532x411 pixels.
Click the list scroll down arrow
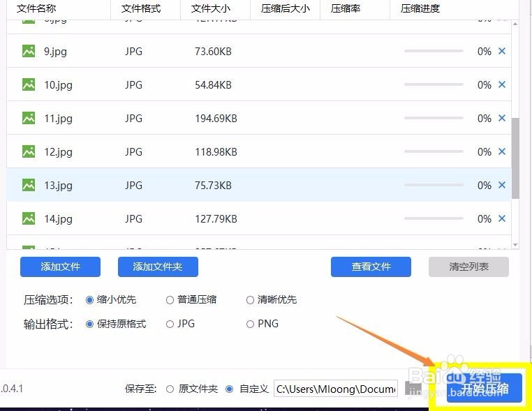515,245
